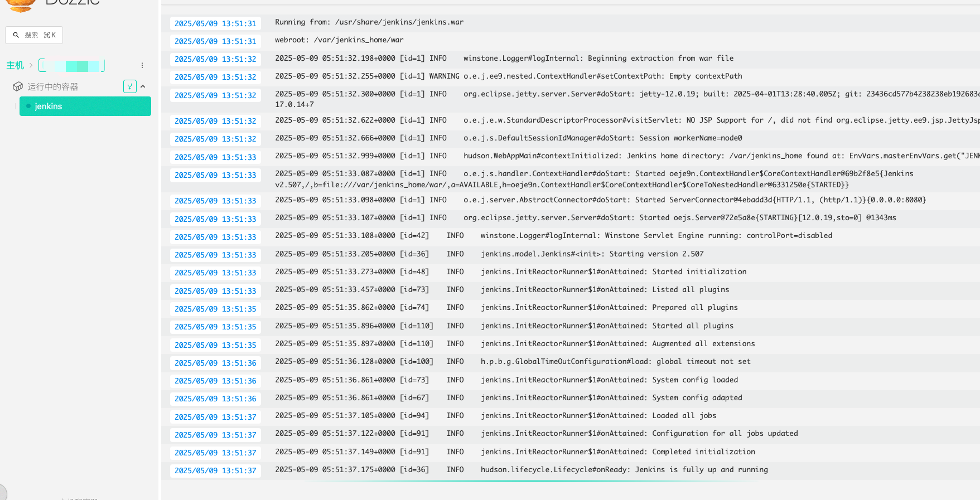Click timestamp of 'Beginning extraction from war file' row
The width and height of the screenshot is (980, 500).
[x=215, y=59]
